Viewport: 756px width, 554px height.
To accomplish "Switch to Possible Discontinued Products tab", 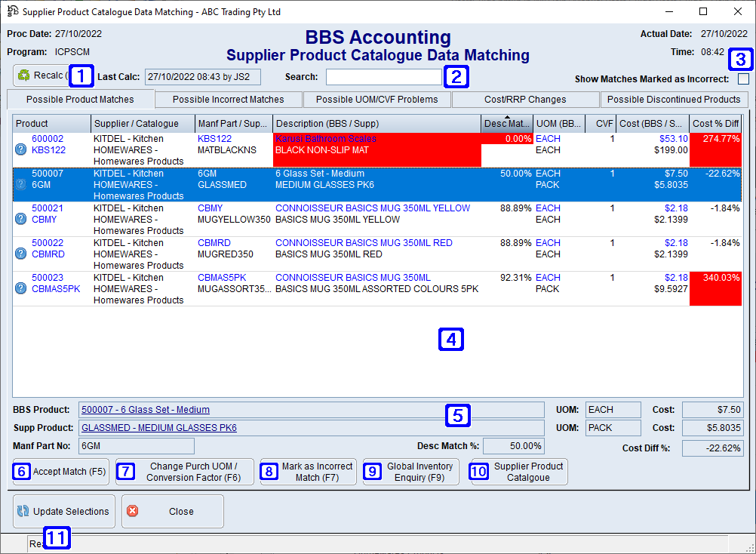I will coord(675,99).
